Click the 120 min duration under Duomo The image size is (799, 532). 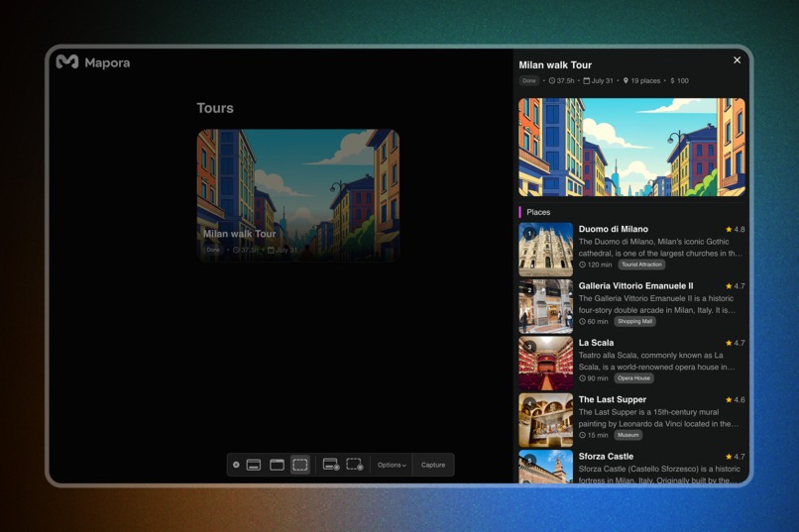click(x=595, y=265)
